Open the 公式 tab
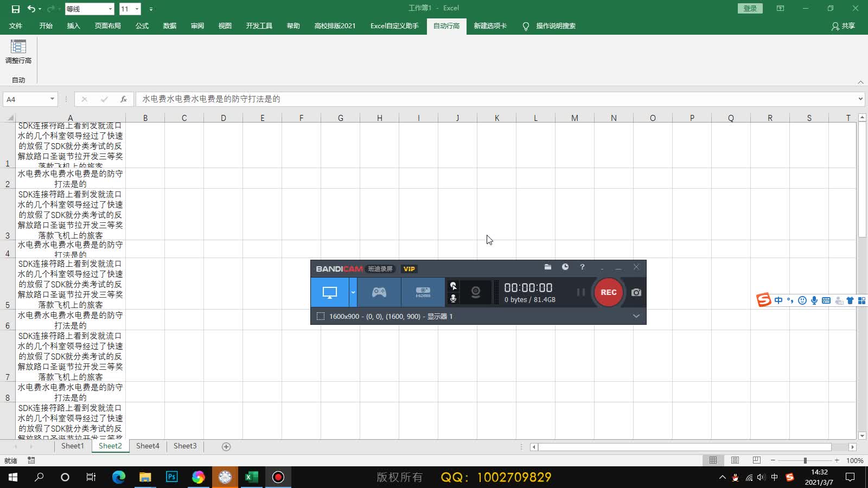Viewport: 868px width, 488px height. 142,26
